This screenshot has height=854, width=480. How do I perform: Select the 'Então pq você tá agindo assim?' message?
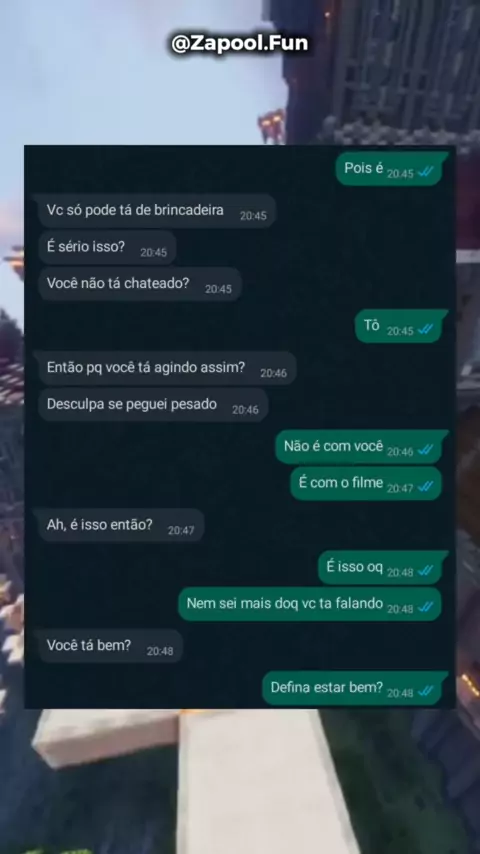point(165,368)
